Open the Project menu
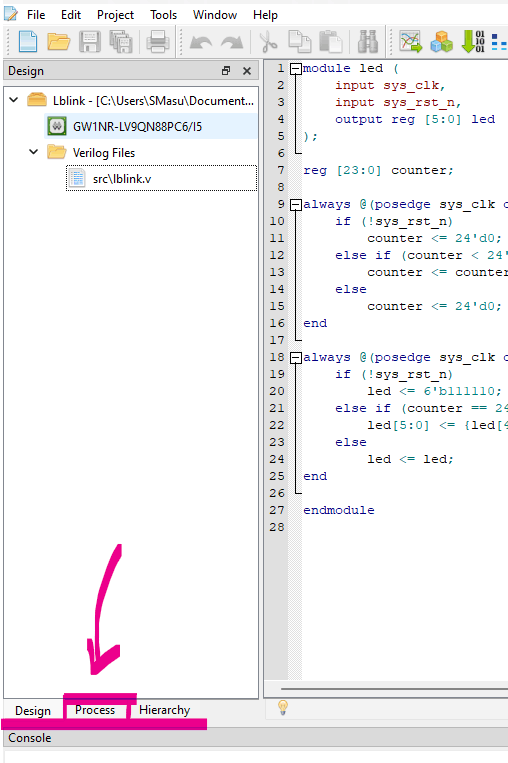Image resolution: width=508 pixels, height=763 pixels. click(x=115, y=15)
